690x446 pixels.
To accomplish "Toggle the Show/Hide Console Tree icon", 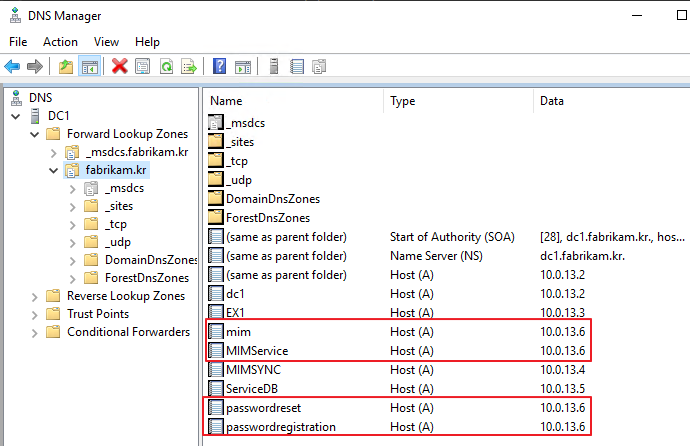I will click(90, 67).
